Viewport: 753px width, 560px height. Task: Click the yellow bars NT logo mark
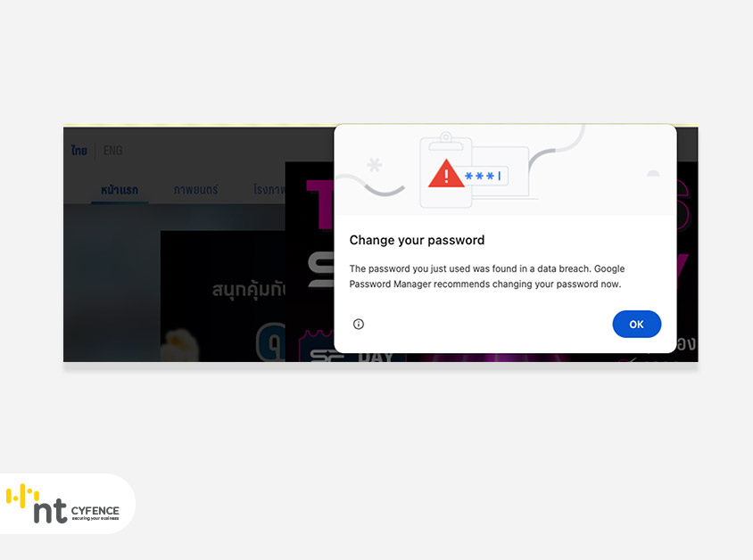[x=21, y=495]
